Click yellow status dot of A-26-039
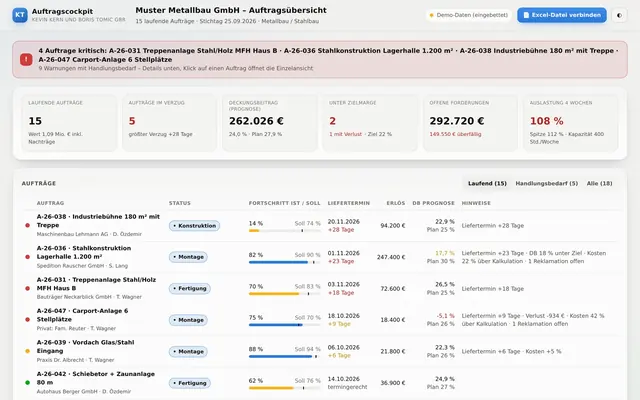Image resolution: width=640 pixels, height=400 pixels. click(x=28, y=351)
